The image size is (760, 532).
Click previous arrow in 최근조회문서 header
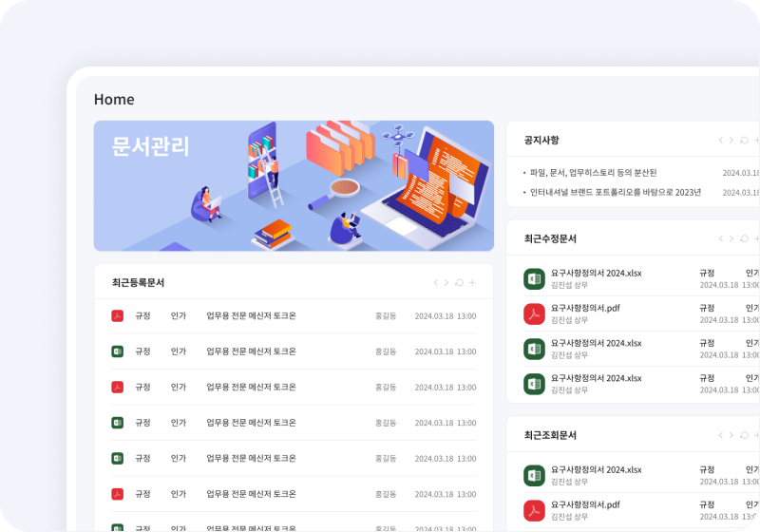coord(720,435)
